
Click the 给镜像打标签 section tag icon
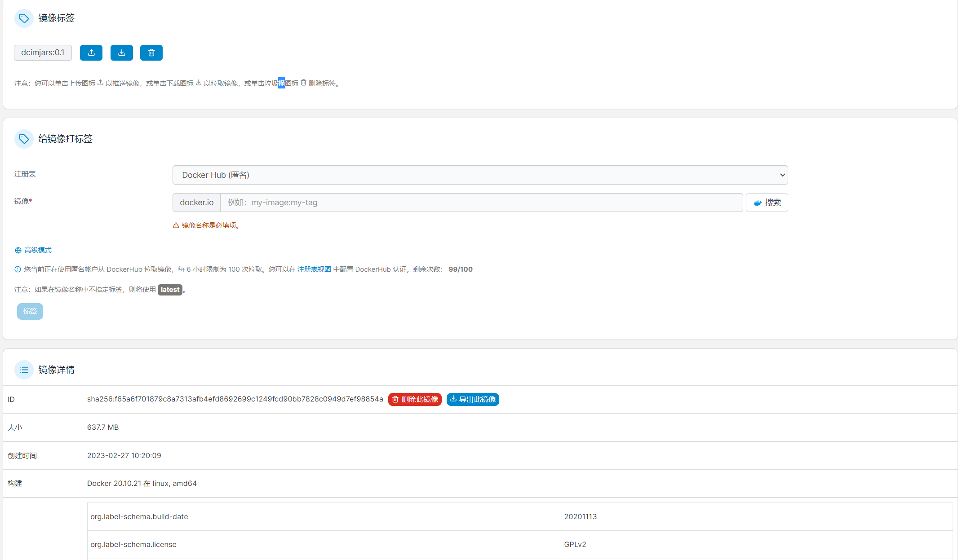[24, 139]
